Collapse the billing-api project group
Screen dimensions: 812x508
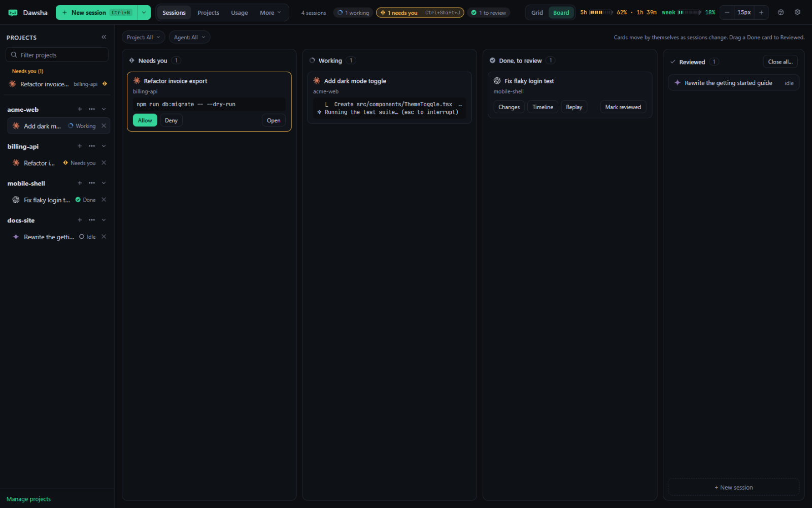pyautogui.click(x=104, y=146)
